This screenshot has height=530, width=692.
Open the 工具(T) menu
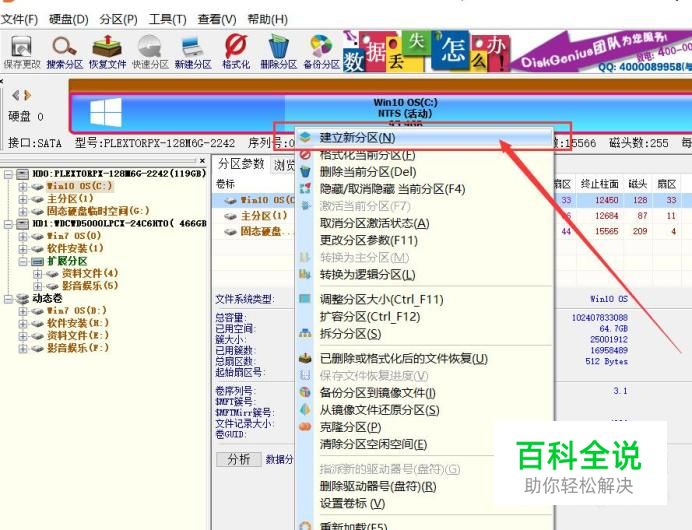pyautogui.click(x=168, y=19)
